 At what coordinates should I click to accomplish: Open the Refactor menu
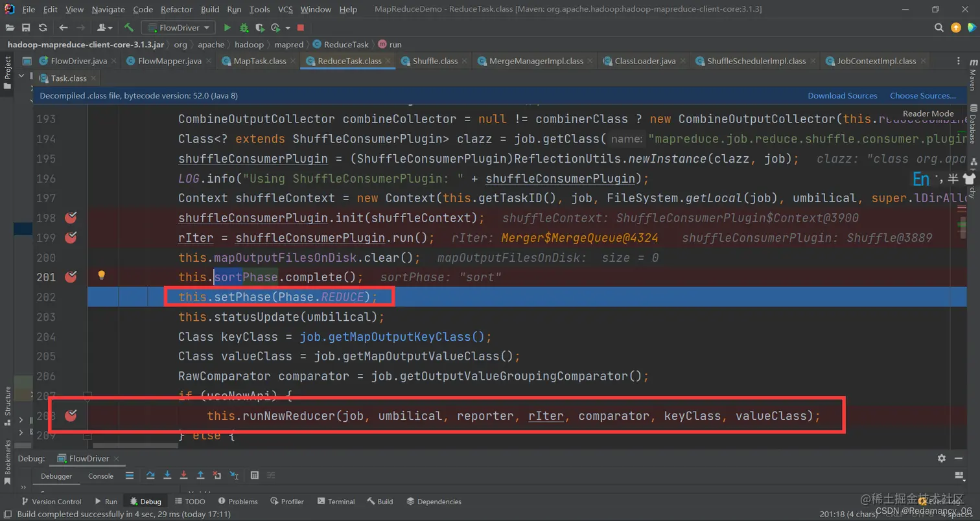[177, 10]
